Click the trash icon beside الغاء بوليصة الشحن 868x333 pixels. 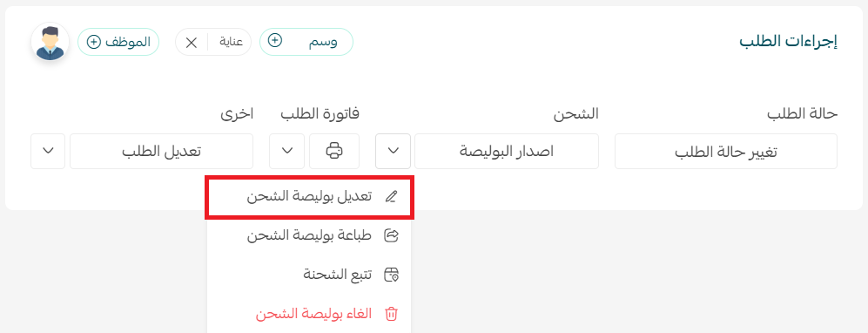392,314
